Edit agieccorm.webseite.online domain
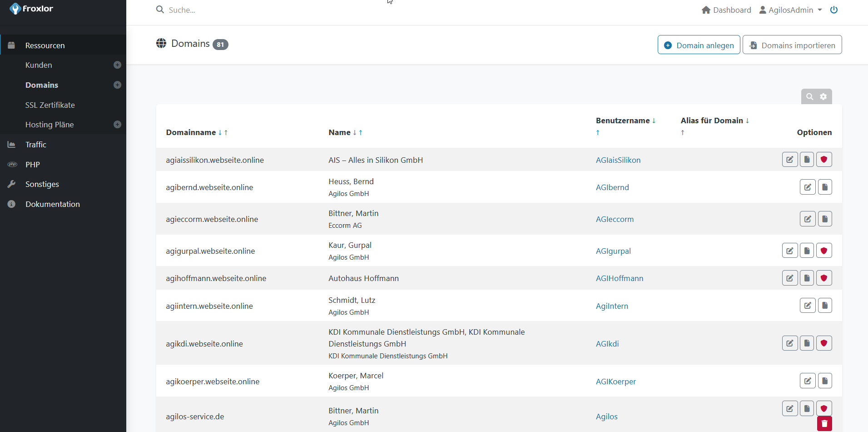The height and width of the screenshot is (432, 868). pos(808,219)
